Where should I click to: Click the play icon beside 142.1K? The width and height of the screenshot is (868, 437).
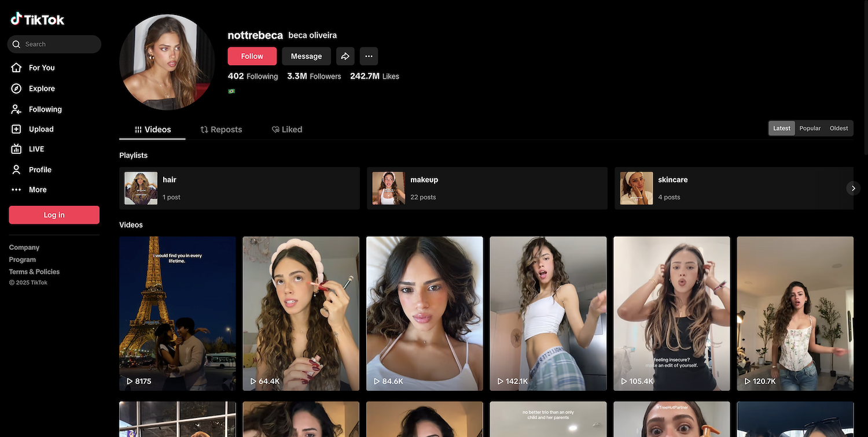click(x=500, y=382)
